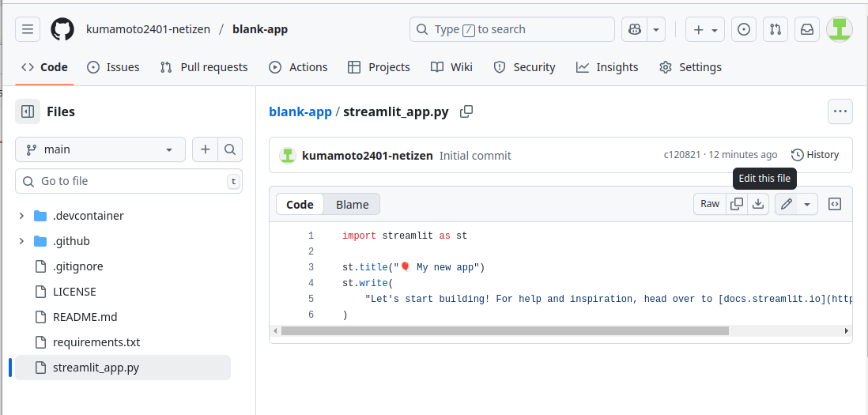868x415 pixels.
Task: Open the Copilot chat icon
Action: coord(634,29)
